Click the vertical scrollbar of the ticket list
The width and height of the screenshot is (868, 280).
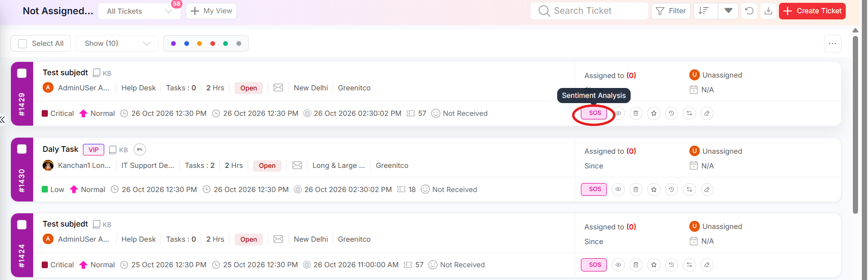click(x=855, y=125)
